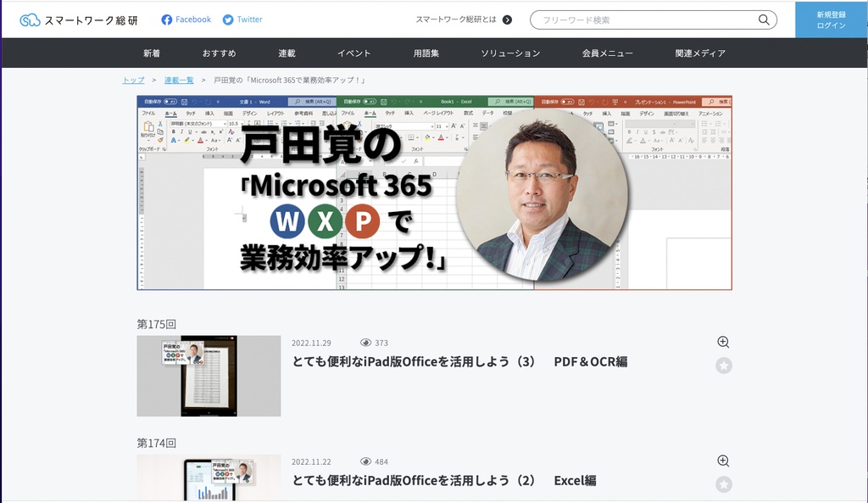Click the Twitter bird icon
This screenshot has height=503, width=868.
coord(228,20)
